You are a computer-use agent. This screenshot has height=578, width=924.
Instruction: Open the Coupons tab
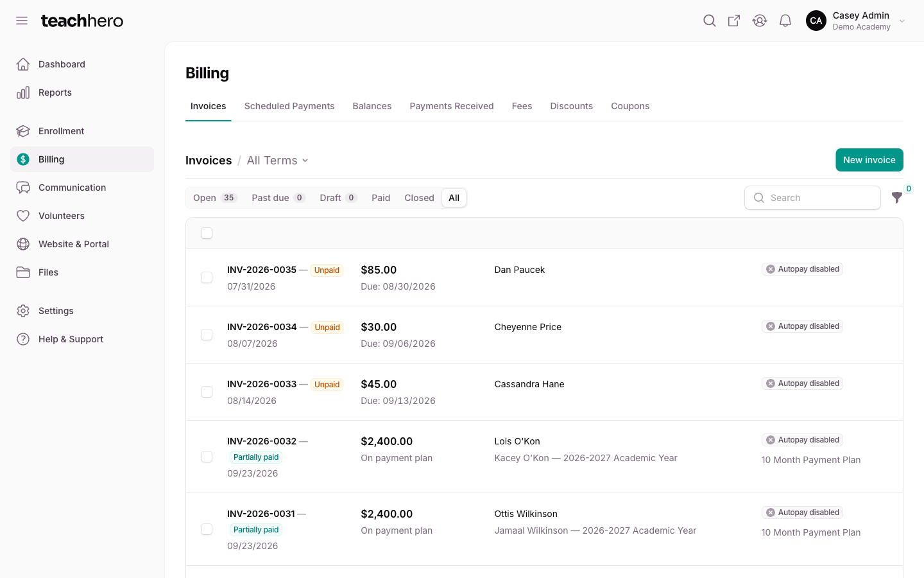(x=630, y=106)
